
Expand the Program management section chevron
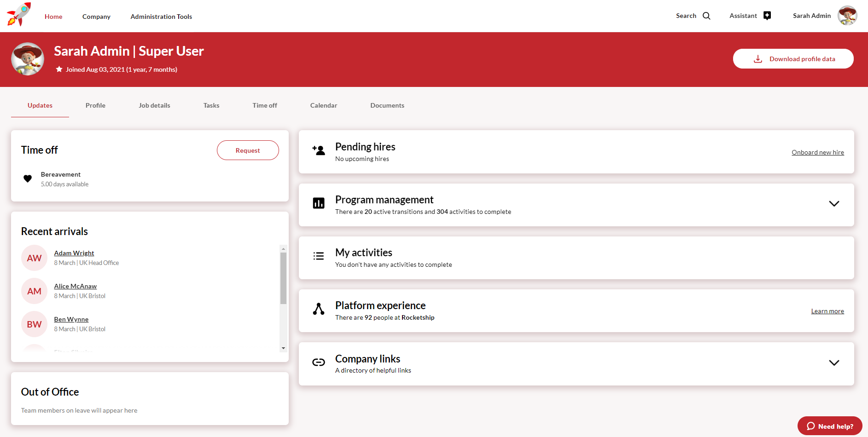pyautogui.click(x=833, y=204)
